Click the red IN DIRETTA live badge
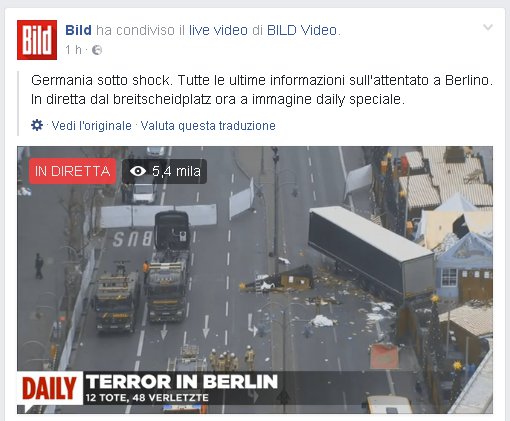Screen dimensions: 510x421 pyautogui.click(x=72, y=171)
